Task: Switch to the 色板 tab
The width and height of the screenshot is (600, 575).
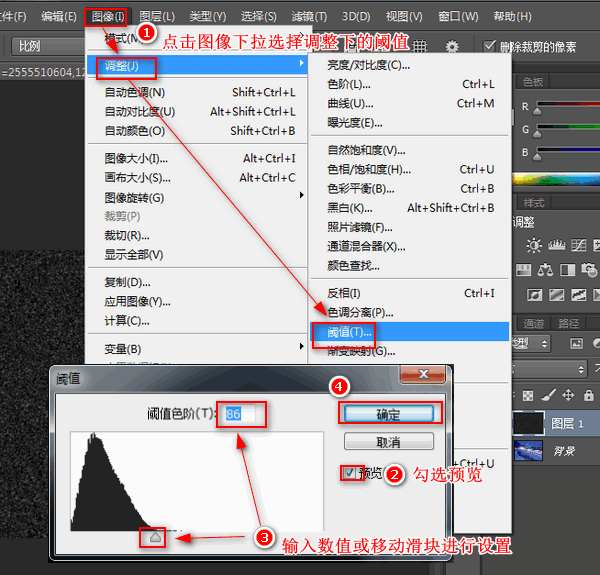Action: (x=533, y=81)
